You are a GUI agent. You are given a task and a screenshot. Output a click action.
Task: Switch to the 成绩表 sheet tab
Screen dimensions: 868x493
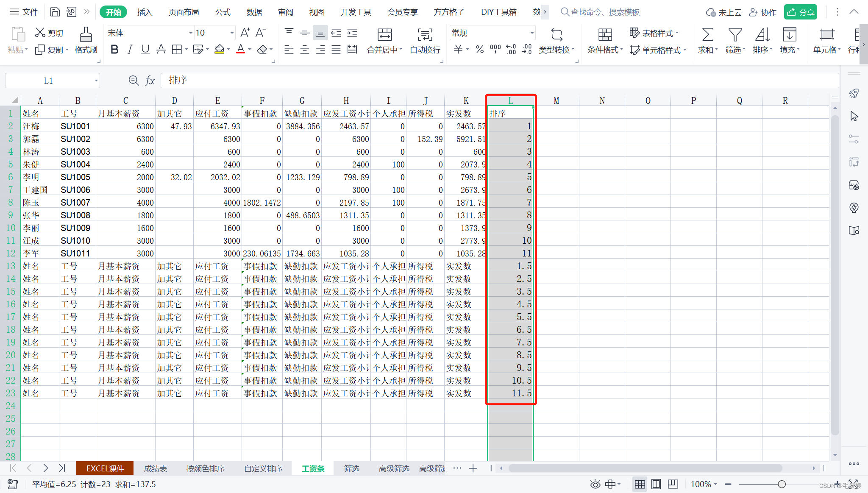click(155, 468)
